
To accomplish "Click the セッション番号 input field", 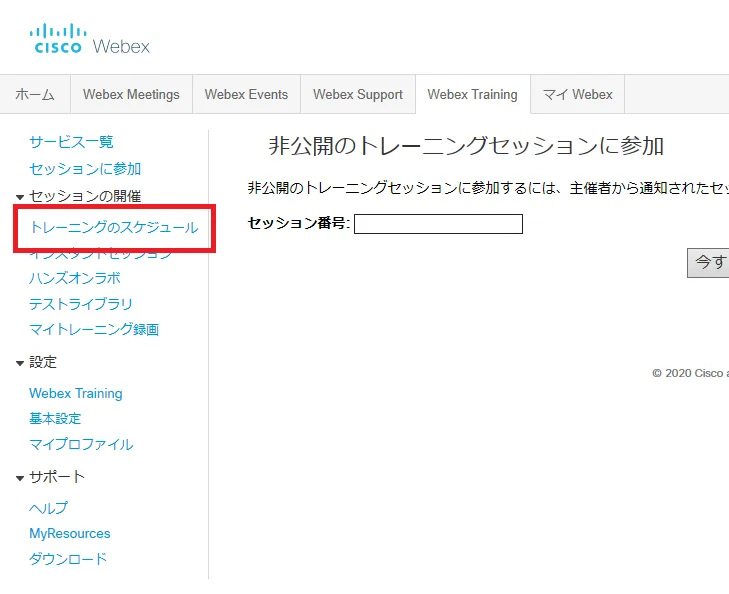I will tap(438, 224).
